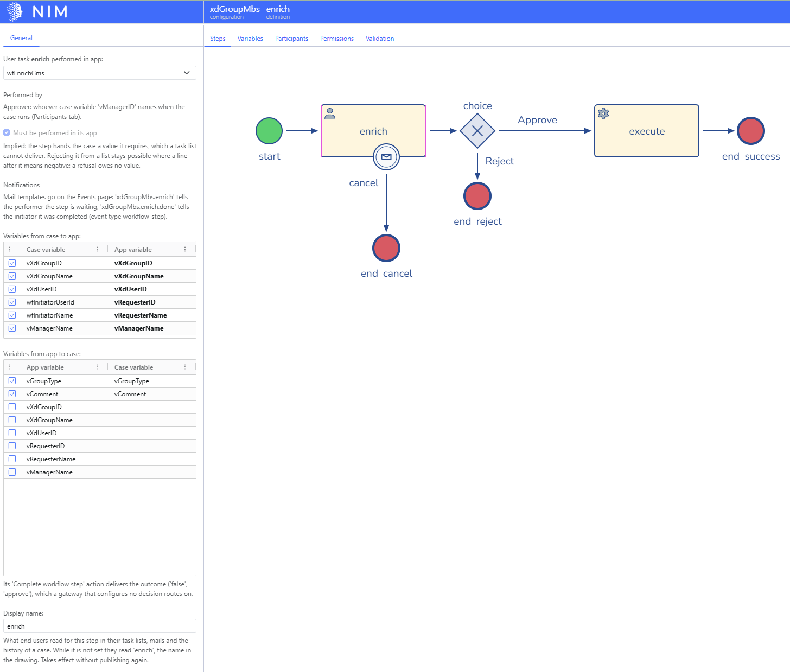Open App variable column menu in lower table
Screen dimensions: 790x672
click(97, 367)
